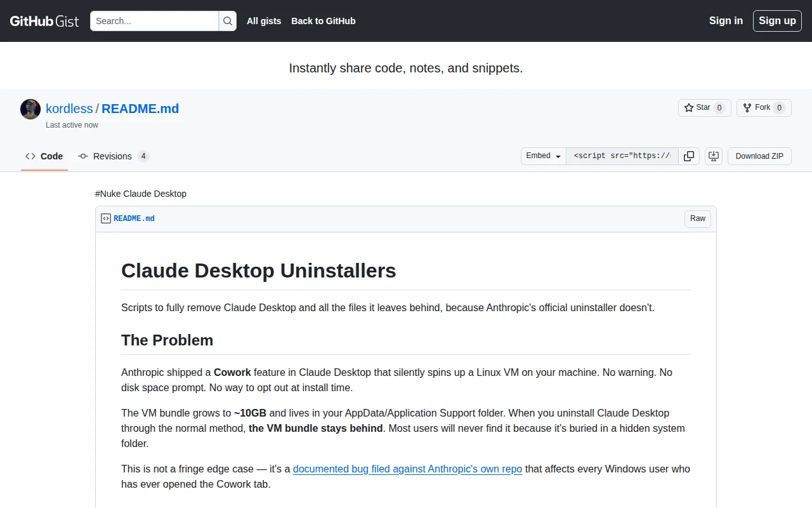
Task: Click kordless user avatar
Action: (x=30, y=109)
